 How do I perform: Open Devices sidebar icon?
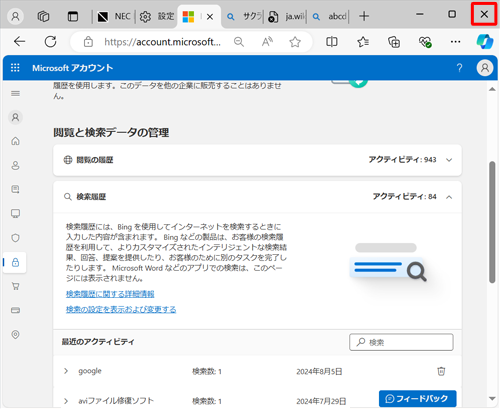[x=15, y=213]
